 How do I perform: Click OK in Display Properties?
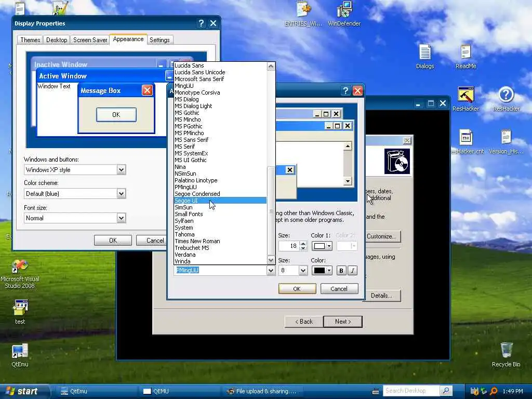(x=113, y=240)
